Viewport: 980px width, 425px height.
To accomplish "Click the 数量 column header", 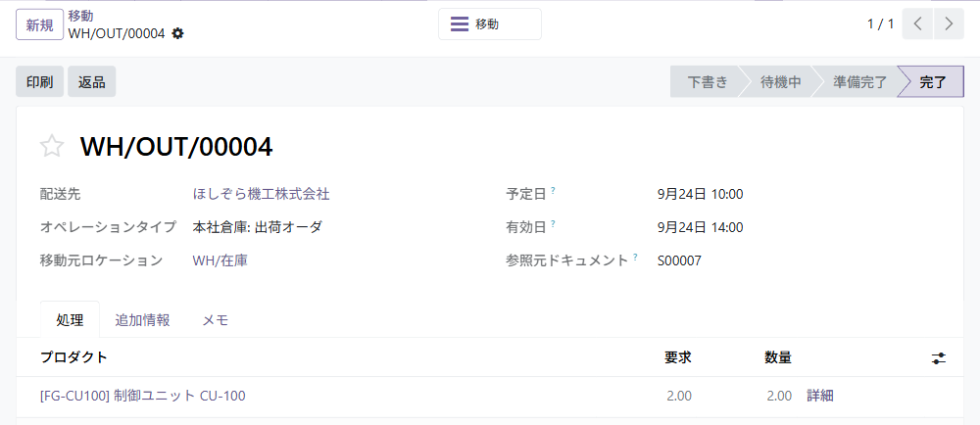I will (778, 357).
